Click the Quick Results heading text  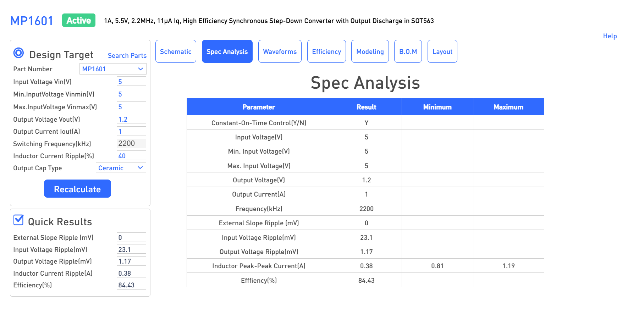60,222
